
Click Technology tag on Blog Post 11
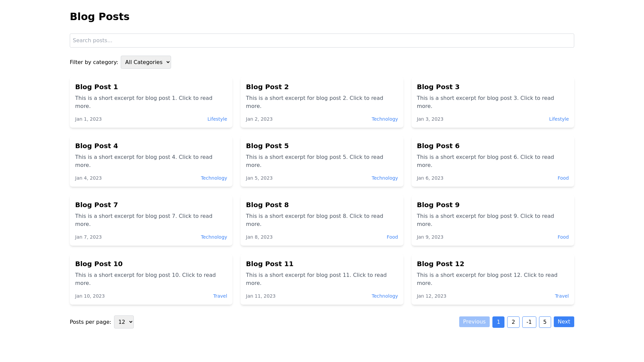[384, 296]
